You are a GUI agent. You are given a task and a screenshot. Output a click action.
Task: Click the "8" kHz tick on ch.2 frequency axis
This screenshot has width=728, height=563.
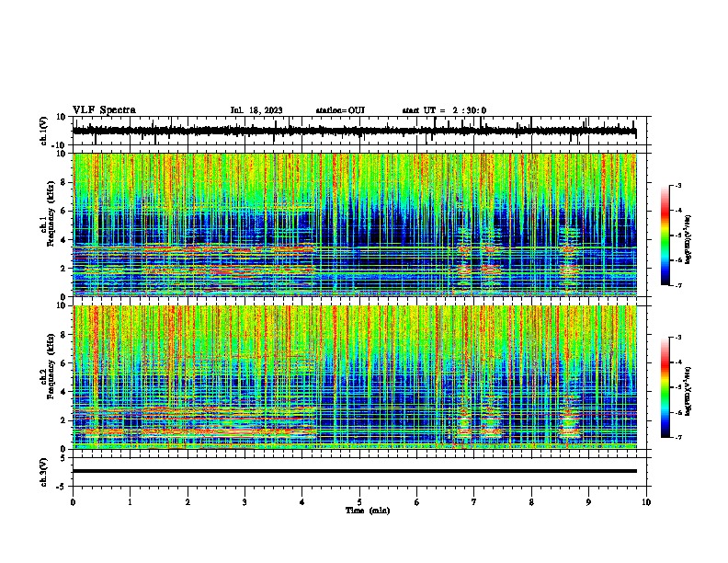(x=64, y=335)
